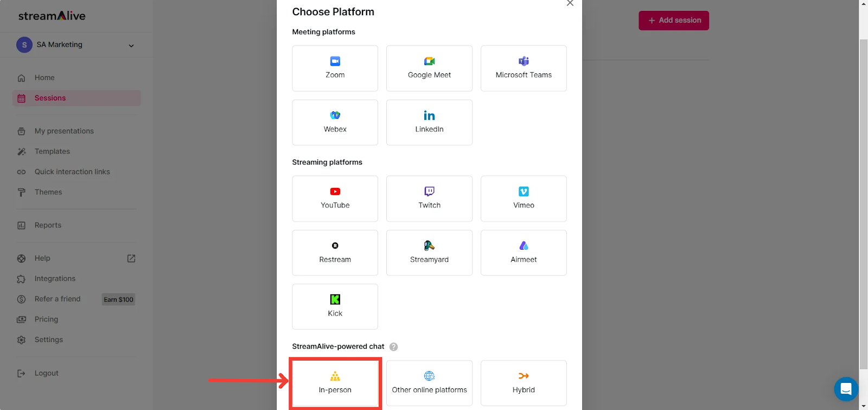This screenshot has height=410, width=868.
Task: Click the Kick logo icon
Action: (x=335, y=299)
